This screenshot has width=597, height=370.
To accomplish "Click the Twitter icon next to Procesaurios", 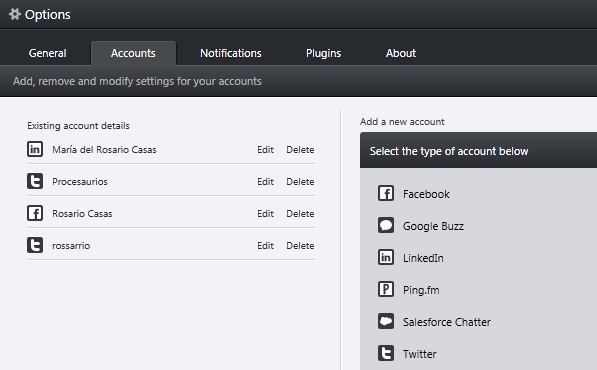I will 35,181.
